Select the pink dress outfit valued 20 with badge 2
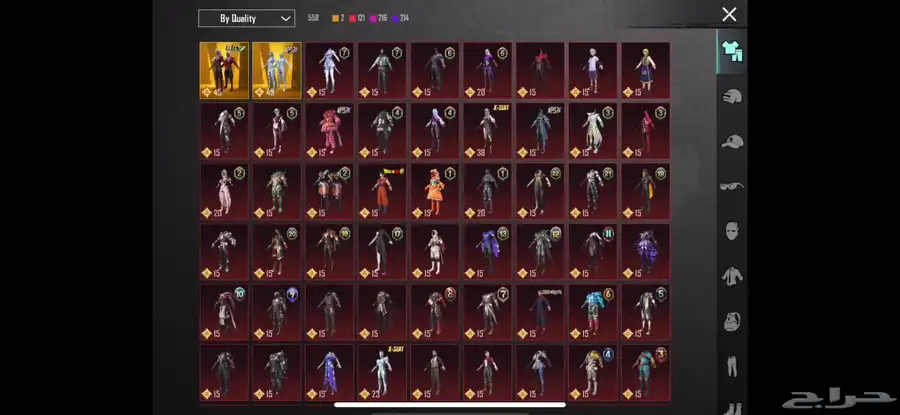900x415 pixels. point(224,192)
